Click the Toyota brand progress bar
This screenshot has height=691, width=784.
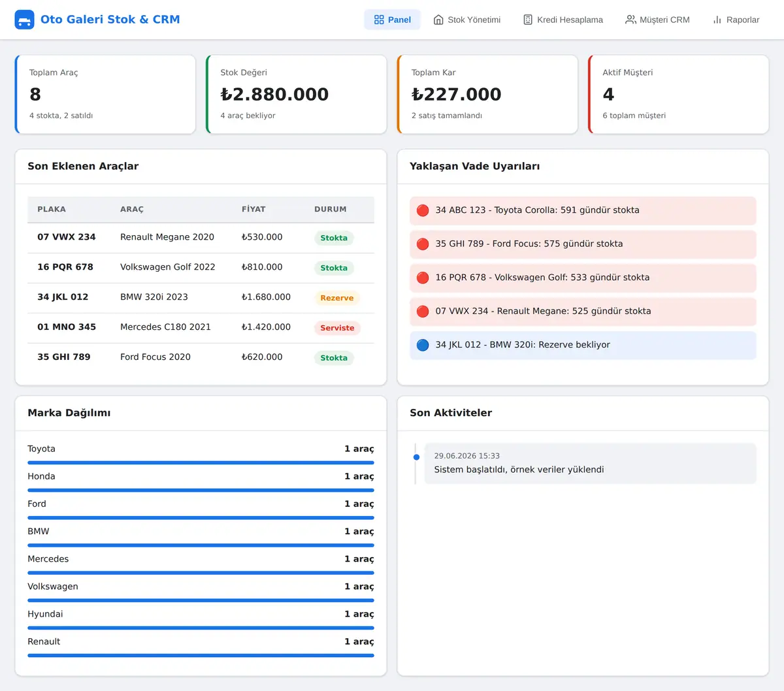tap(201, 462)
